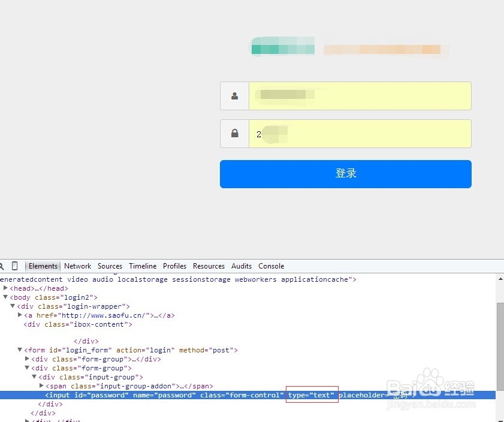Open the Resources tab
The width and height of the screenshot is (504, 422).
pos(209,266)
